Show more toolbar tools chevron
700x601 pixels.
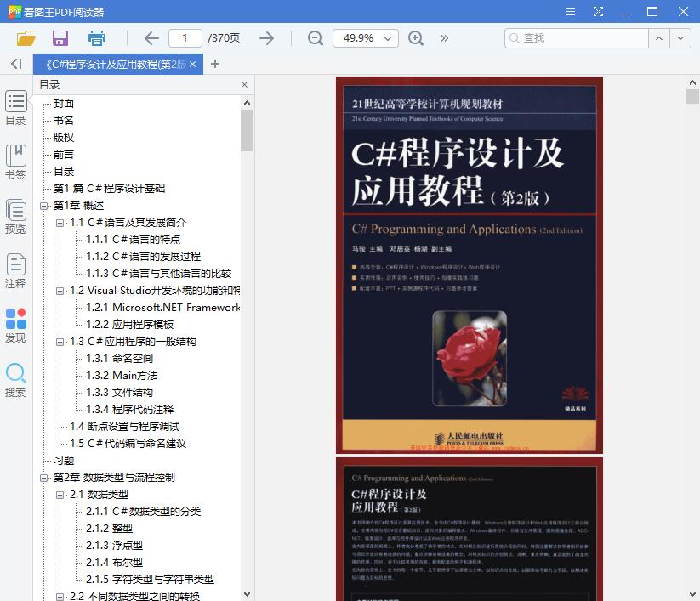tap(444, 38)
